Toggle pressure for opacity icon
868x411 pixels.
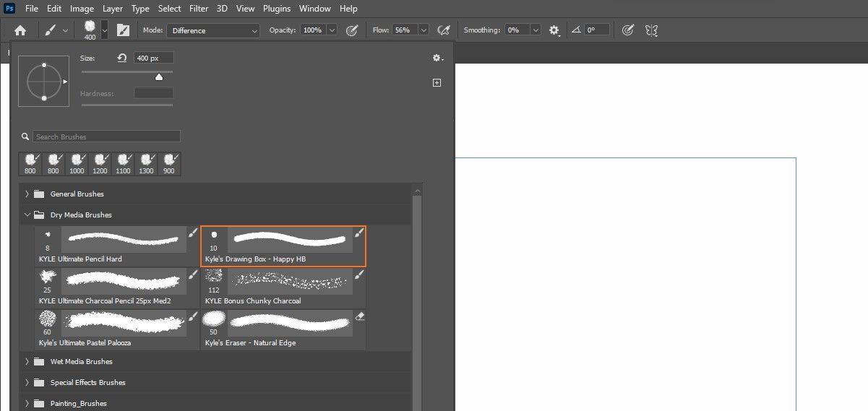(x=352, y=30)
